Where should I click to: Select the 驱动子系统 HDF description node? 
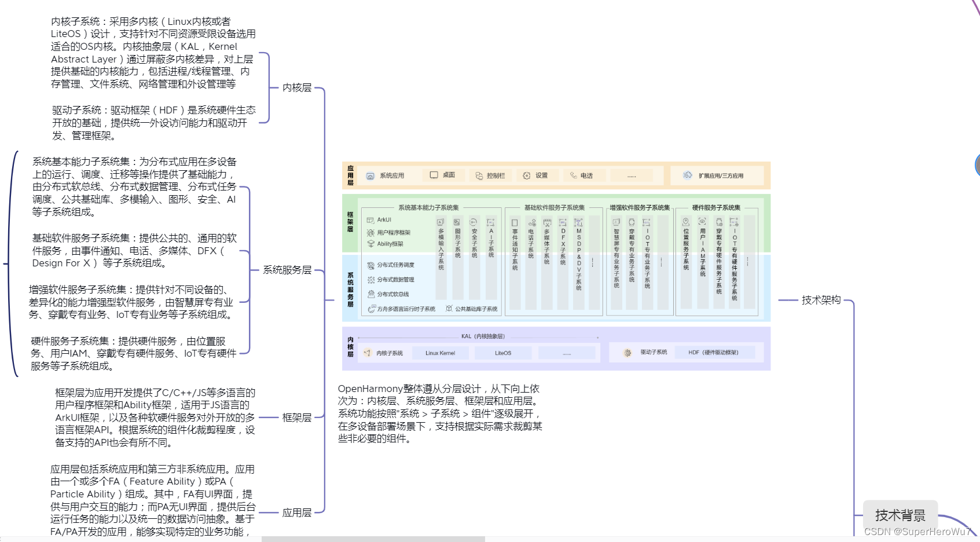pyautogui.click(x=153, y=123)
